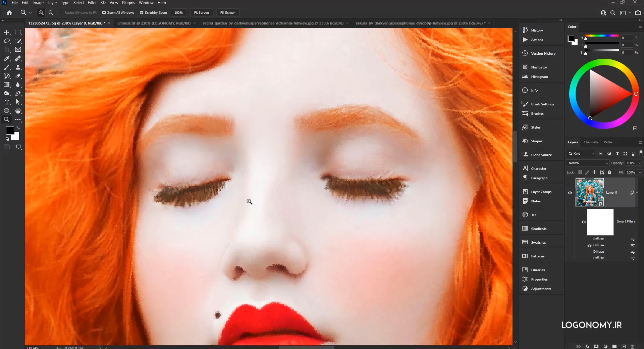The height and width of the screenshot is (349, 644).
Task: Select the Eraser tool
Action: point(18,76)
